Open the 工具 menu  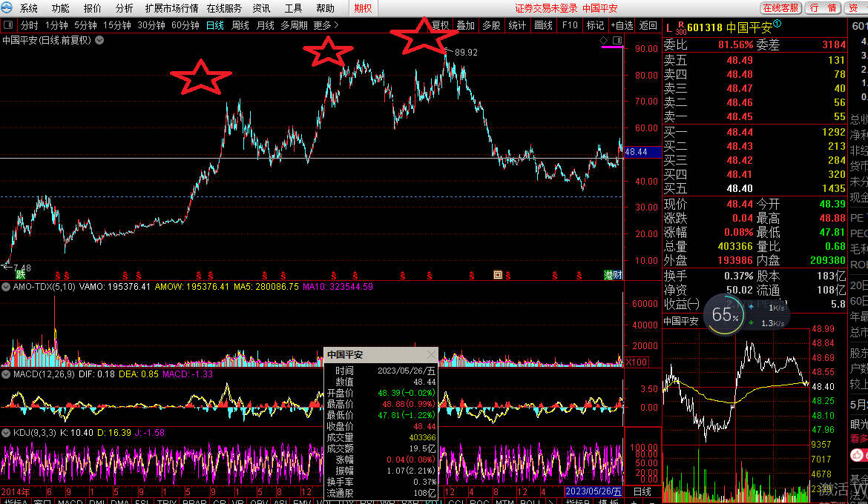(x=293, y=8)
